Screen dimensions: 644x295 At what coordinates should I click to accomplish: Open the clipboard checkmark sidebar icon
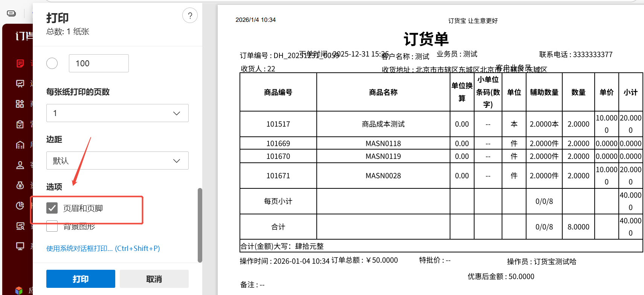coord(20,124)
